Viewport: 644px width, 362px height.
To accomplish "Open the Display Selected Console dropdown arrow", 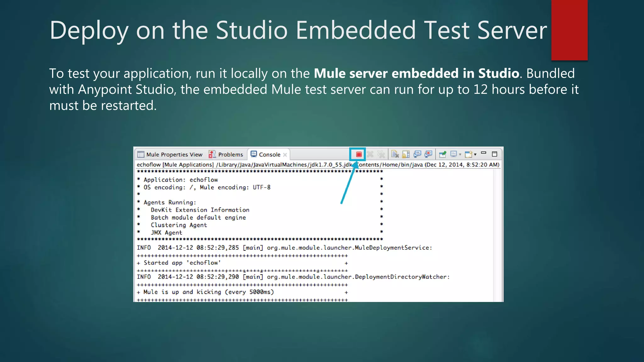I will pyautogui.click(x=460, y=155).
